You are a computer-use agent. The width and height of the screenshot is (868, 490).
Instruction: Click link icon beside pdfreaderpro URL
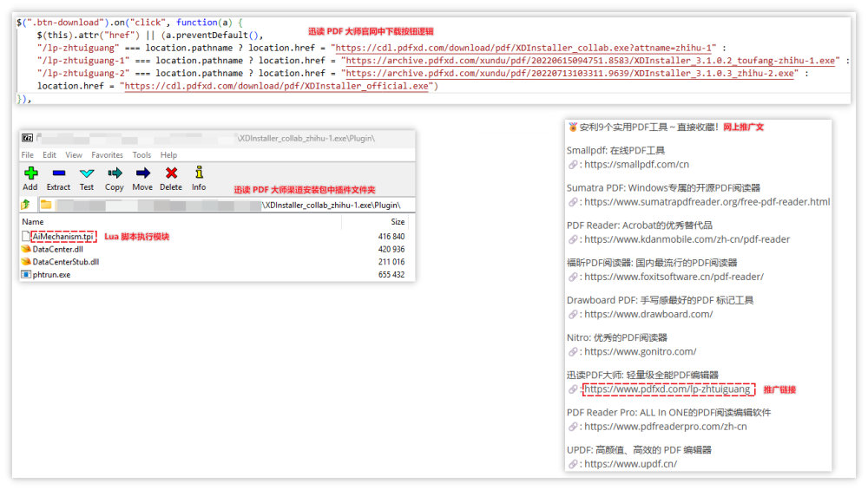click(x=573, y=427)
